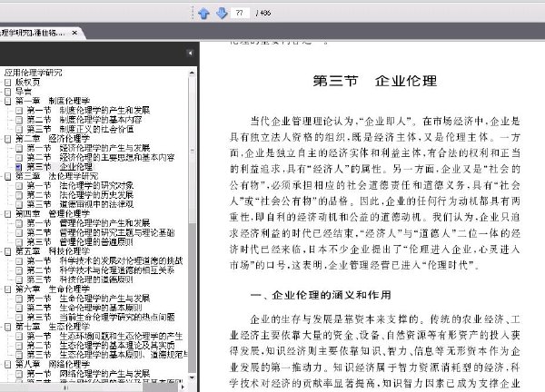
Task: Open bookmark 生态环境问题和生态伦理学的产生
Action: (104, 336)
